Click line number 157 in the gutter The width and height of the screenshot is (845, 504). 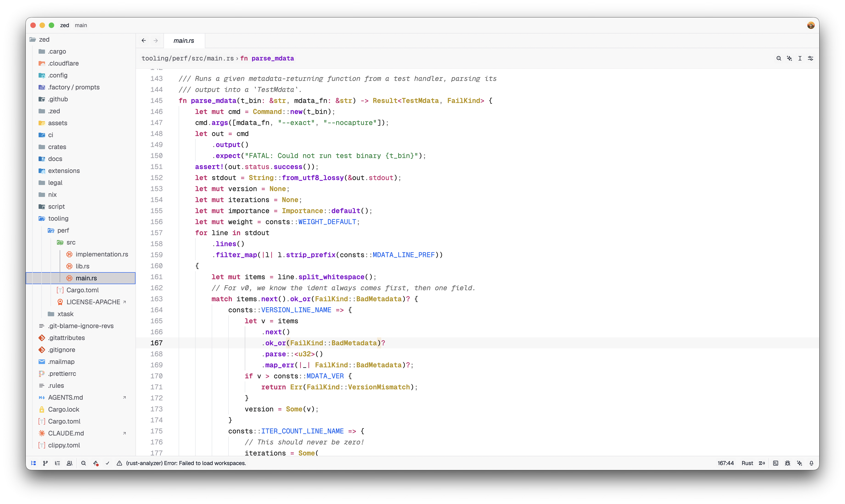[156, 233]
